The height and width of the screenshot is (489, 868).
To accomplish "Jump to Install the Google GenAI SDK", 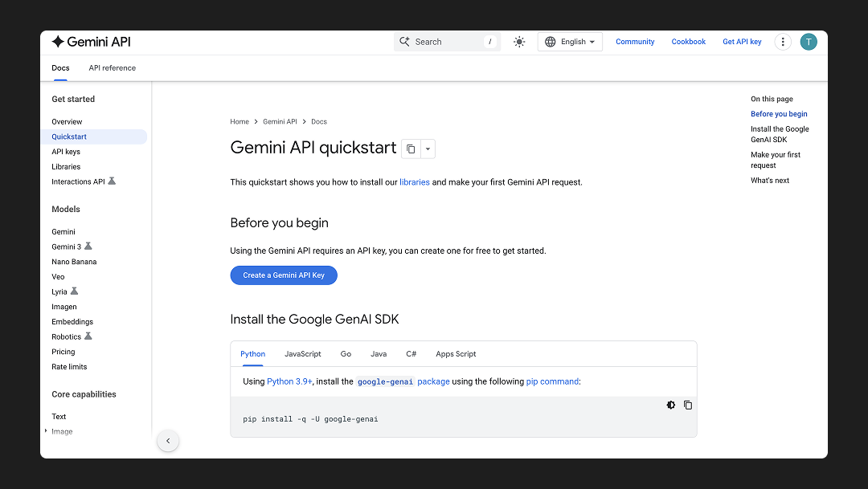I will [780, 134].
